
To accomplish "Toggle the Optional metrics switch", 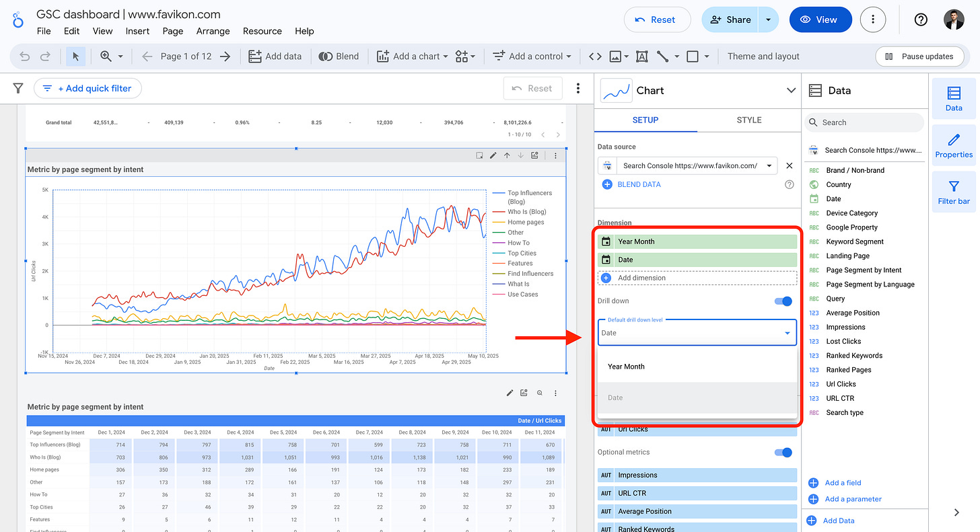I will click(783, 453).
